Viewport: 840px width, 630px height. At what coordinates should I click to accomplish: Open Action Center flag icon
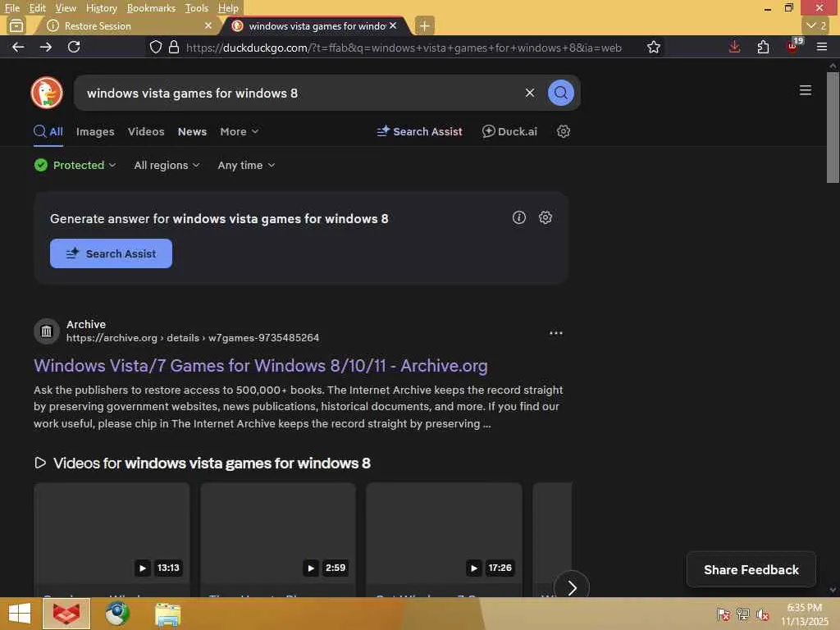click(x=724, y=614)
